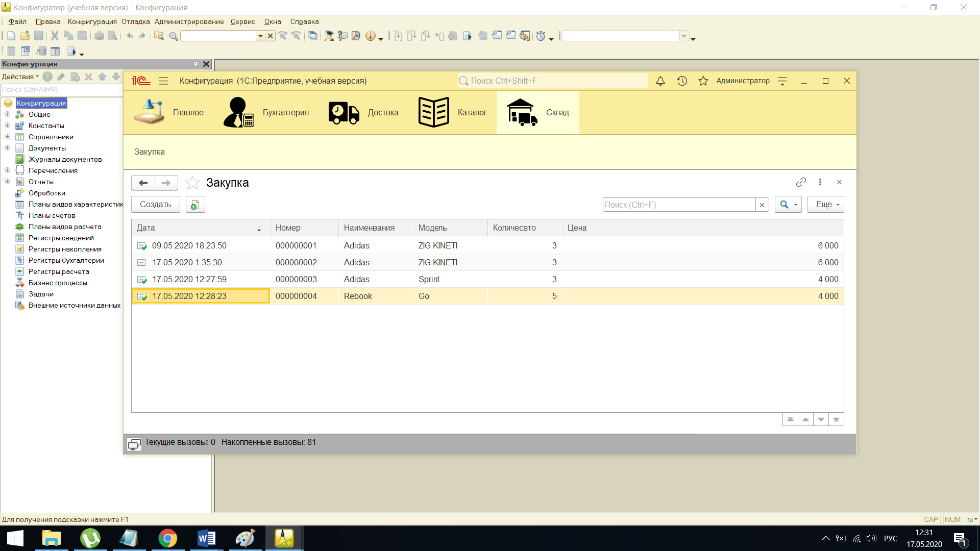Open the 1C hamburger functions menu
This screenshot has height=551, width=980.
point(163,81)
